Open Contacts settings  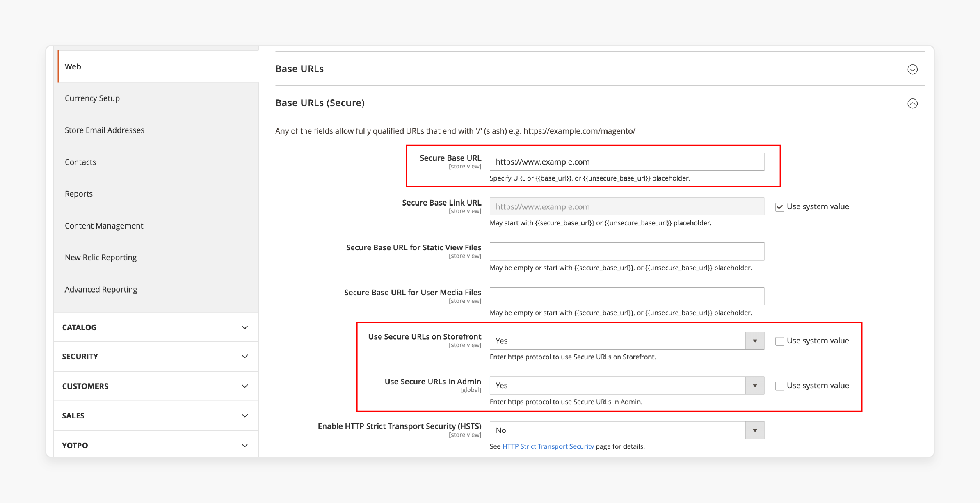point(80,162)
